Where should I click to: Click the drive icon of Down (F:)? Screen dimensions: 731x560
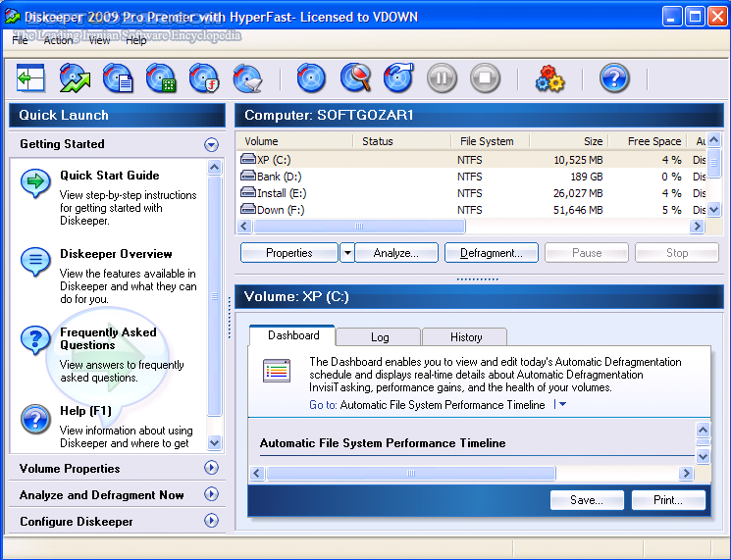[x=248, y=209]
